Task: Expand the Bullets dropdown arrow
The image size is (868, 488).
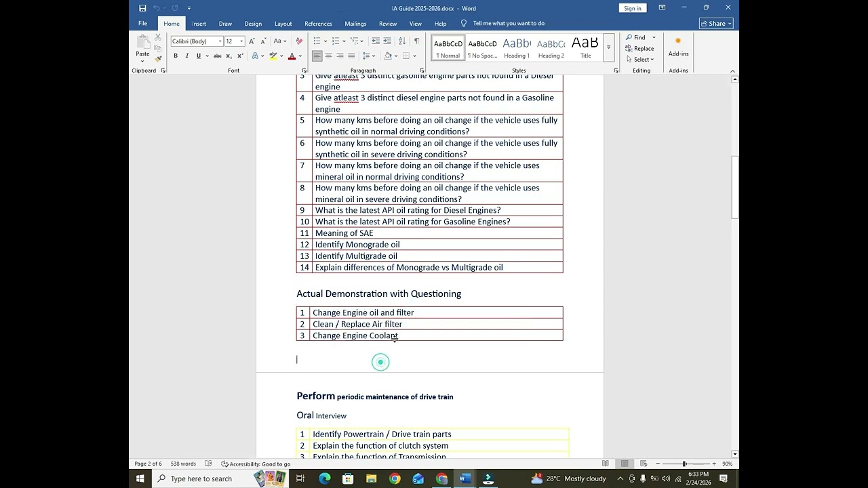Action: 325,41
